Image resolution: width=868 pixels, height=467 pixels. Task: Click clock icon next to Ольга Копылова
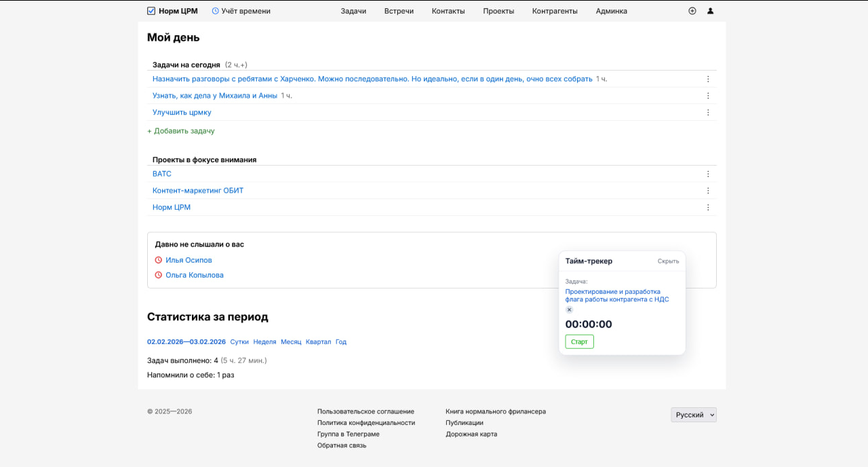tap(159, 275)
